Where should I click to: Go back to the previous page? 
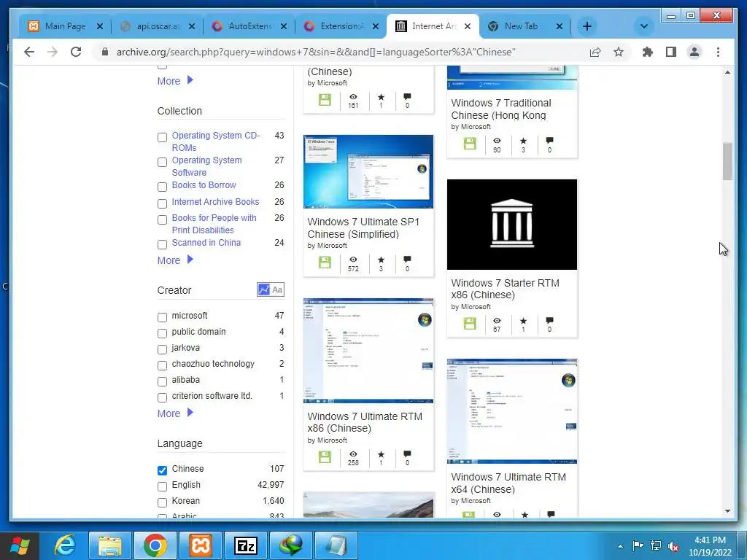point(29,52)
